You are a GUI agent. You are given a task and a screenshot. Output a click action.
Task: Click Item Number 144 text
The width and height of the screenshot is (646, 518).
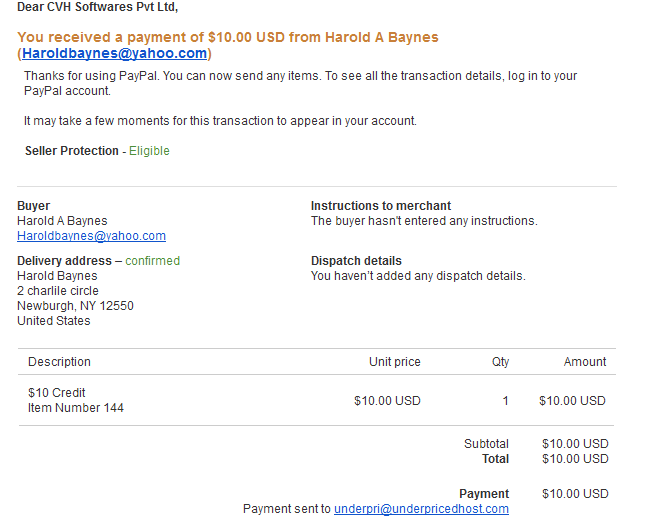coord(76,408)
